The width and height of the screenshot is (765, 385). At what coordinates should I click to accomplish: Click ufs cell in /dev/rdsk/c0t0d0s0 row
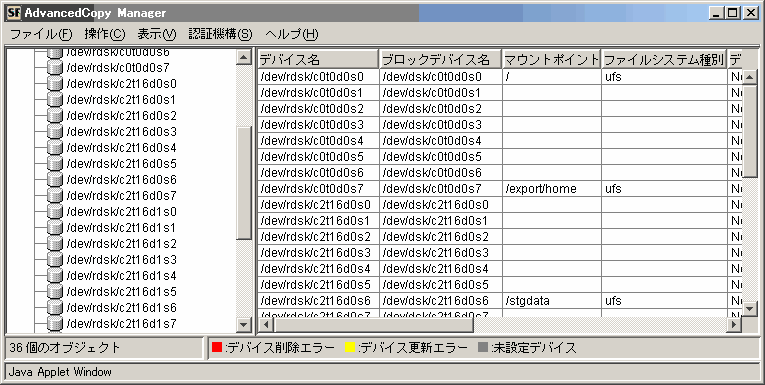[664, 77]
